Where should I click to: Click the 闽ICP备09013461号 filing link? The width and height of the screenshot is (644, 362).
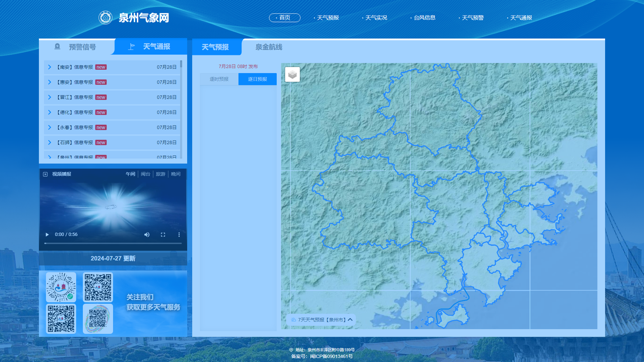[331, 357]
